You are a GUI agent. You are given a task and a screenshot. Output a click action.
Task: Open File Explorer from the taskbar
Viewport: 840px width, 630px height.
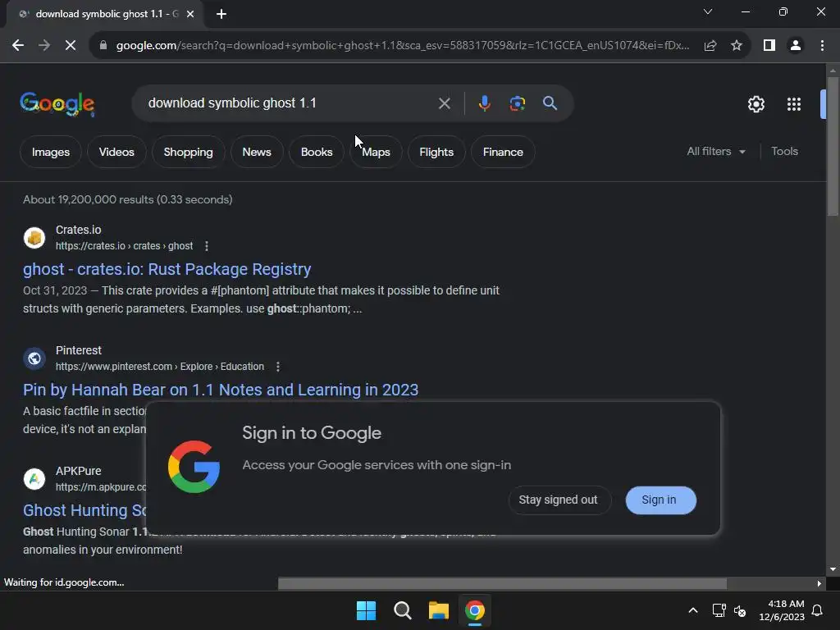point(438,610)
